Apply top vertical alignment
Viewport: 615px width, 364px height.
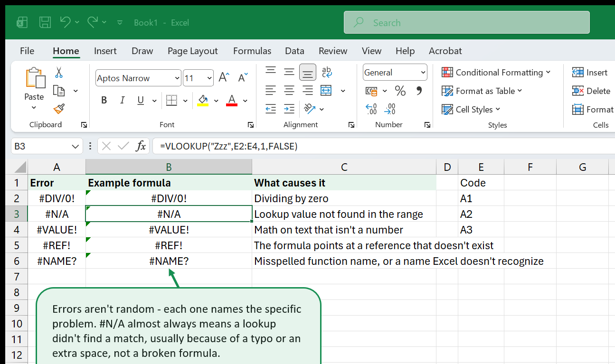271,72
